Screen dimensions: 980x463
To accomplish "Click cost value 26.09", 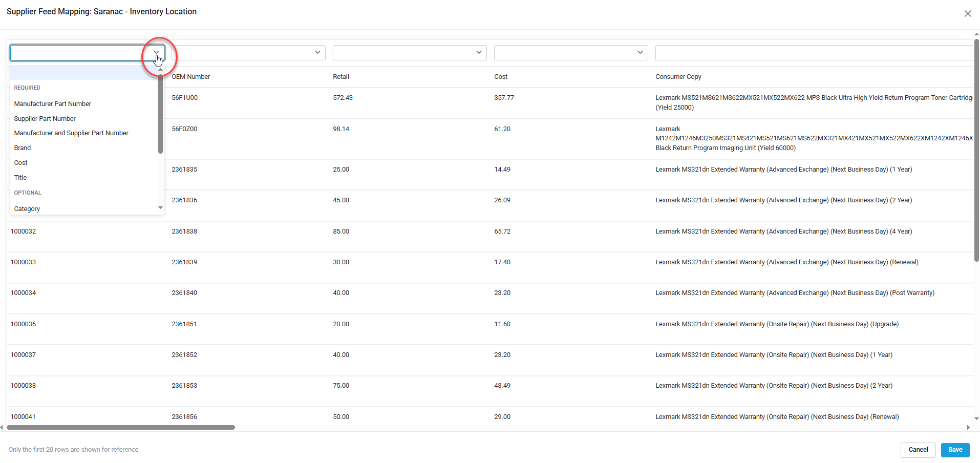I will pos(502,200).
